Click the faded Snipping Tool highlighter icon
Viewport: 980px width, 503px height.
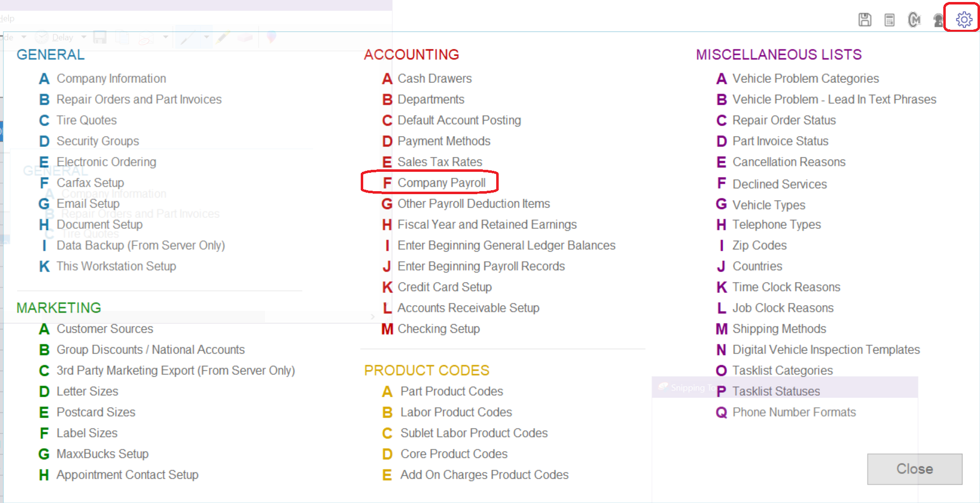(223, 37)
